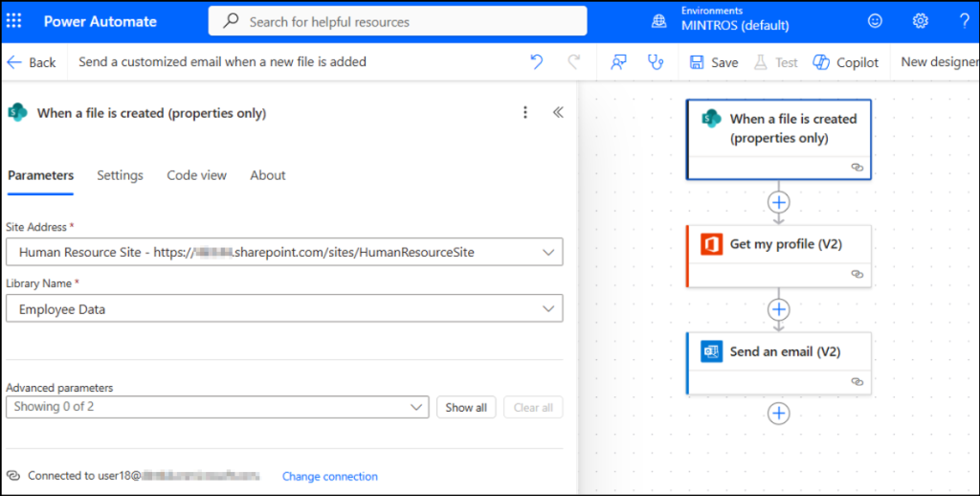Open the settings gear icon
The image size is (980, 496).
tap(920, 21)
